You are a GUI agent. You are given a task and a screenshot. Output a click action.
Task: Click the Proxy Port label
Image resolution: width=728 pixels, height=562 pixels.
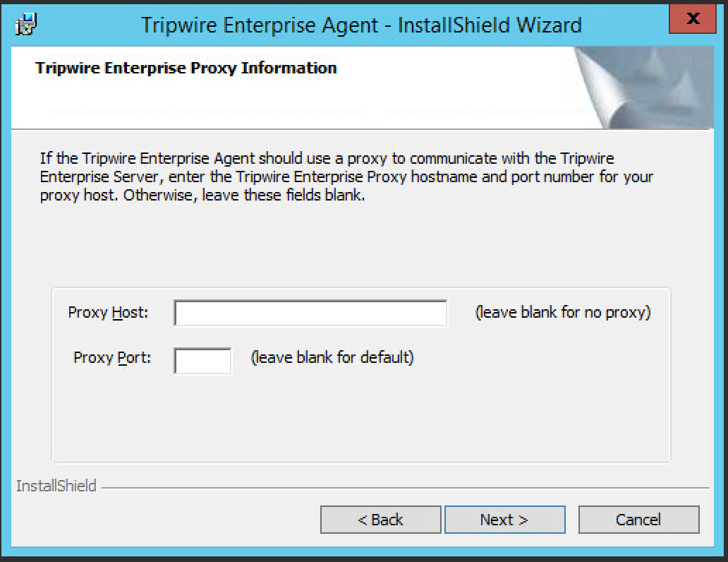tap(112, 358)
